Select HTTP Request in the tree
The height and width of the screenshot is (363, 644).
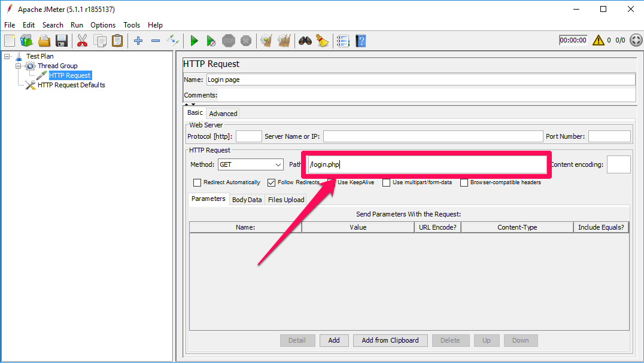point(70,75)
